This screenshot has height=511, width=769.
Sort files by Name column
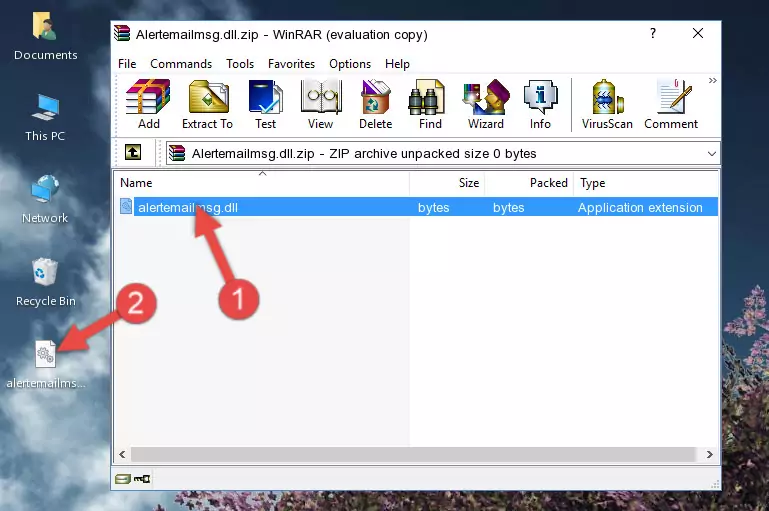(x=262, y=183)
